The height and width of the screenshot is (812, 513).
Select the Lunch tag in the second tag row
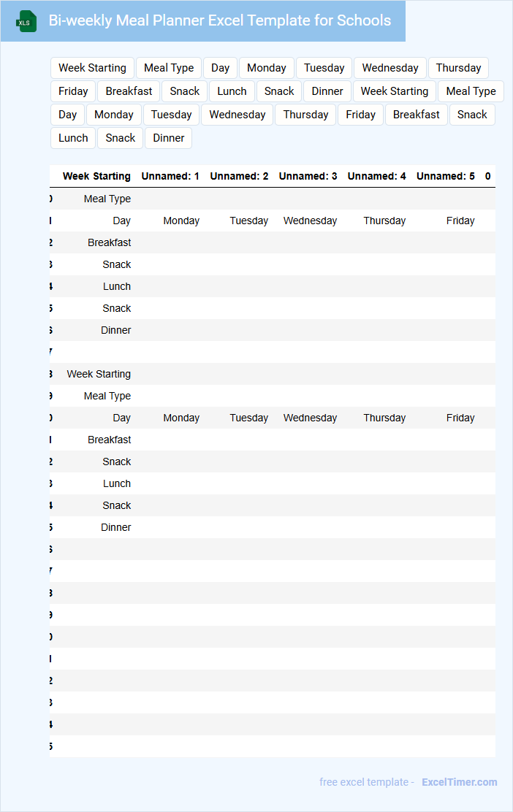pos(232,91)
